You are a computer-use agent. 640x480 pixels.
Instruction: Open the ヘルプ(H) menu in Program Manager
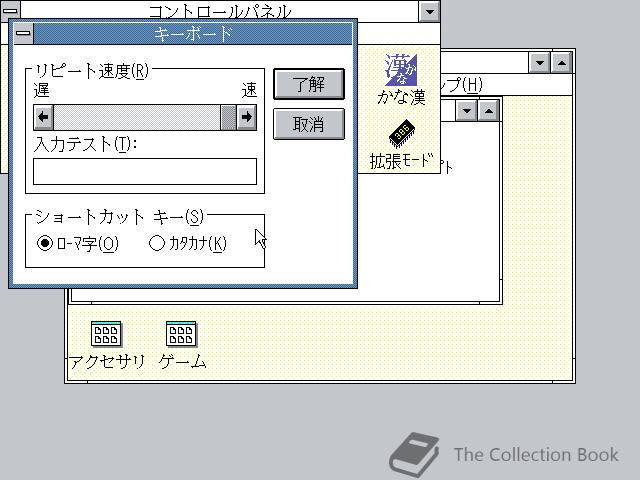click(x=461, y=85)
